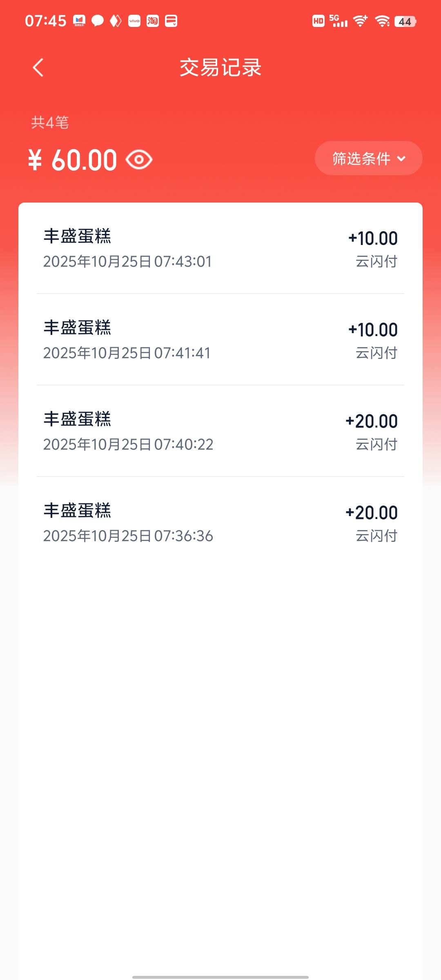The height and width of the screenshot is (980, 441).
Task: Toggle the eye icon to hide amount
Action: click(139, 160)
